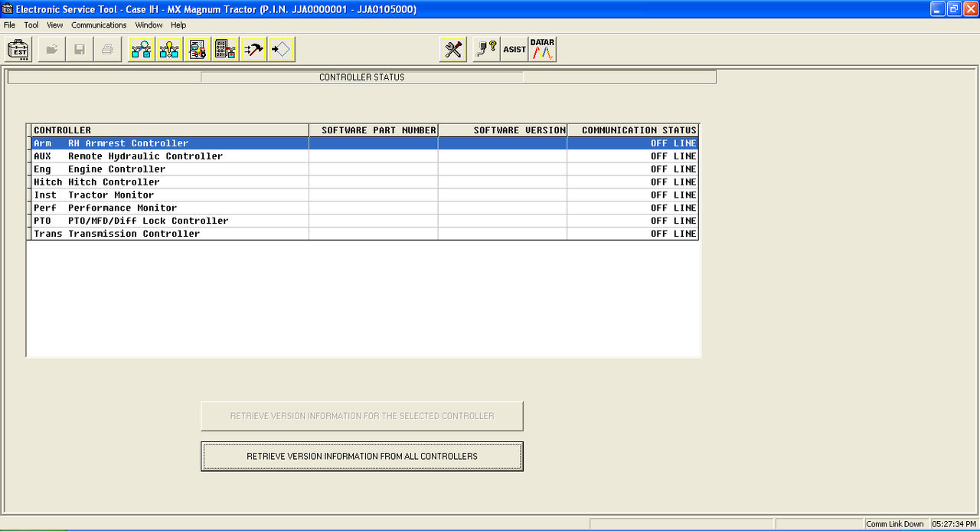
Task: Click Retrieve Version Information From All Controllers
Action: point(362,456)
